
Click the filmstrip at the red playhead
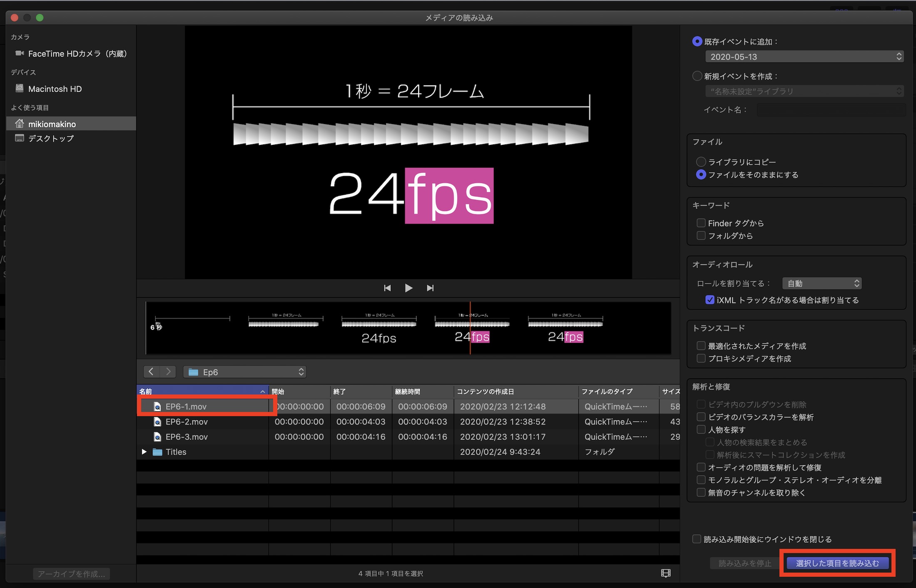(470, 329)
